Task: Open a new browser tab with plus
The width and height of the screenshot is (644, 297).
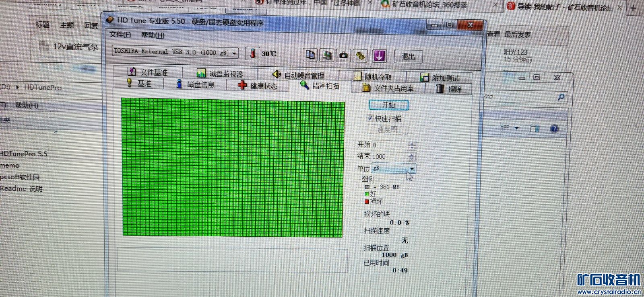Action: [x=633, y=8]
